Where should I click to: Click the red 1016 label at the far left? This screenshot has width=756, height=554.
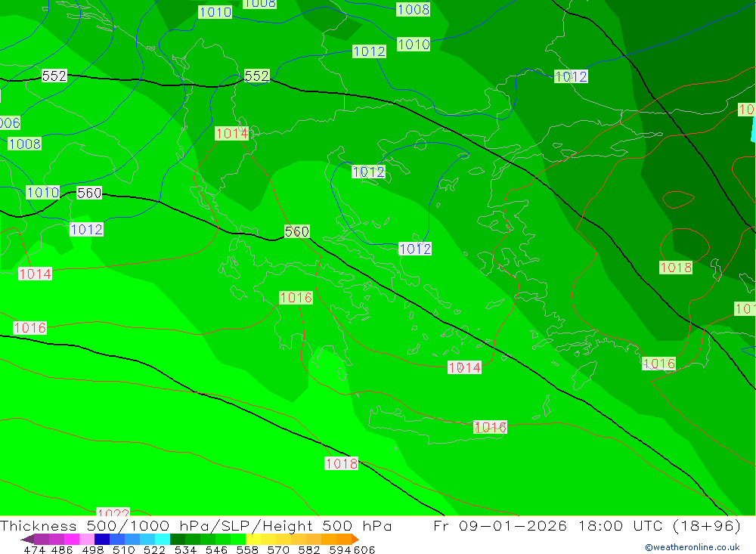tap(30, 328)
